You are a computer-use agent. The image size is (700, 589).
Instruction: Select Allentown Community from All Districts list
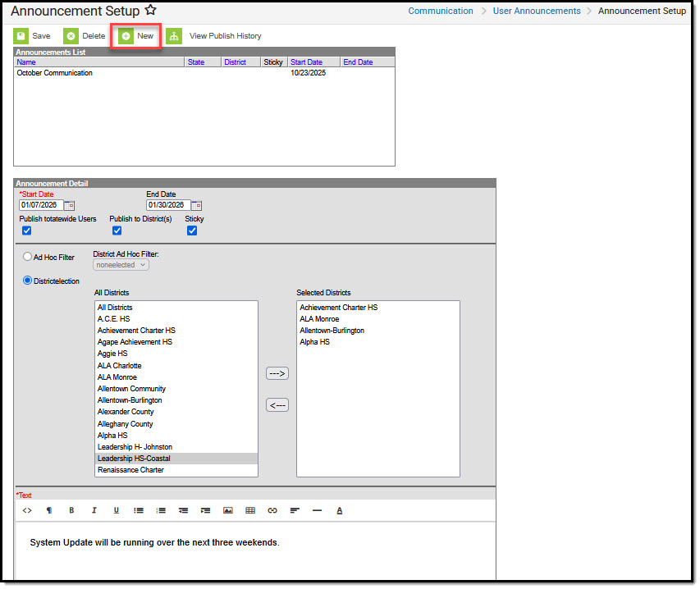click(131, 389)
